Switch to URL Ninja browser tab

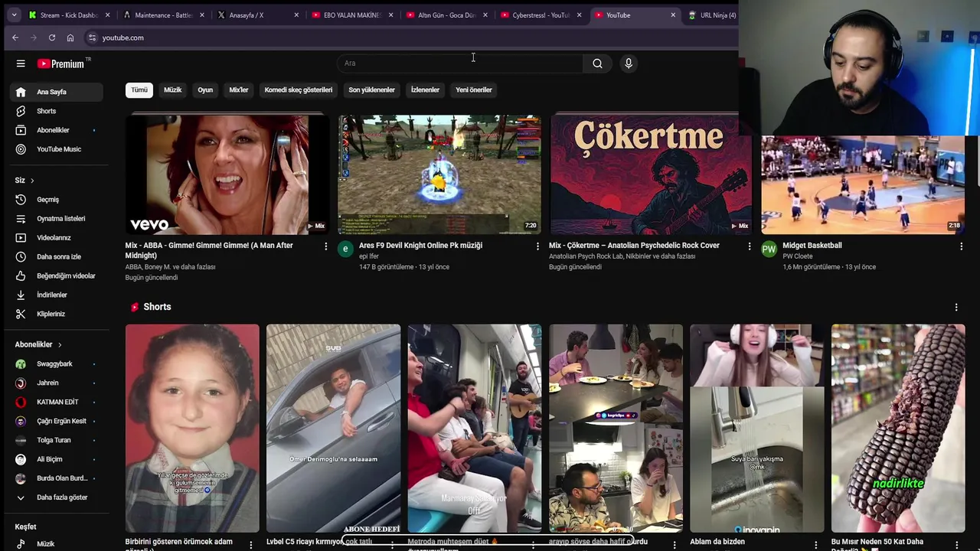tap(712, 15)
